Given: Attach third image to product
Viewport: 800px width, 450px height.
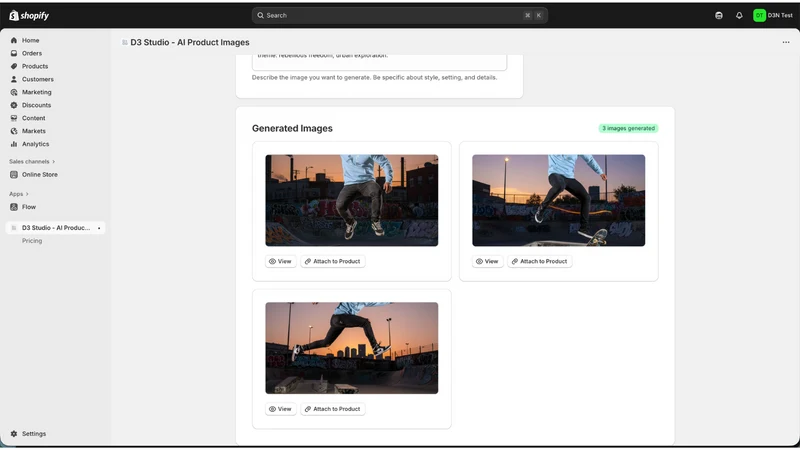Looking at the screenshot, I should click(333, 409).
